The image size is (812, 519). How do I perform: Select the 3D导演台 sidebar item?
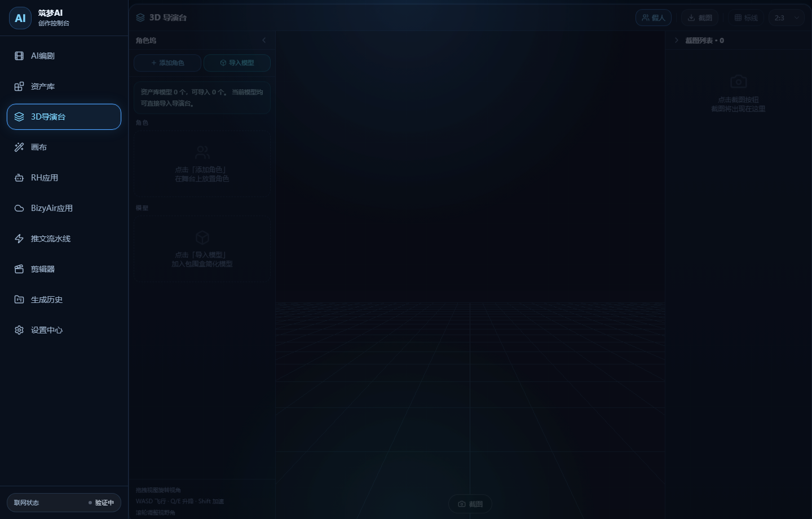(64, 117)
